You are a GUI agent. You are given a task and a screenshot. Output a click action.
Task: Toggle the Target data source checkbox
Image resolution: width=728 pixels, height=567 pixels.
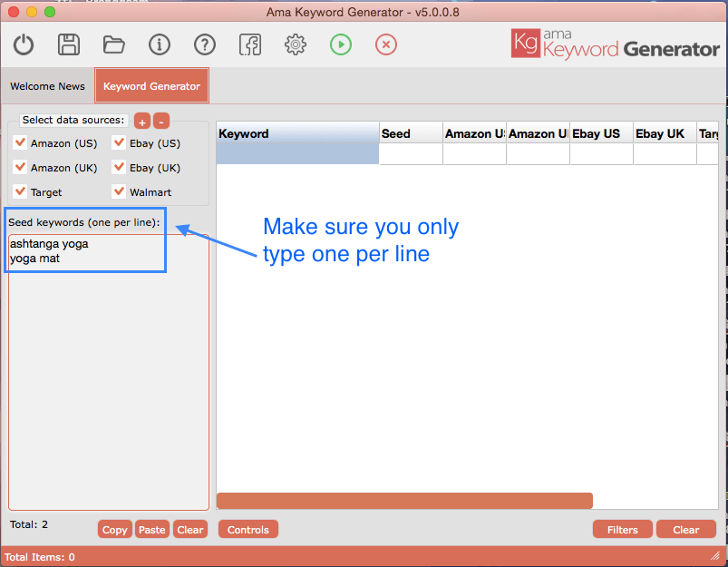tap(20, 191)
